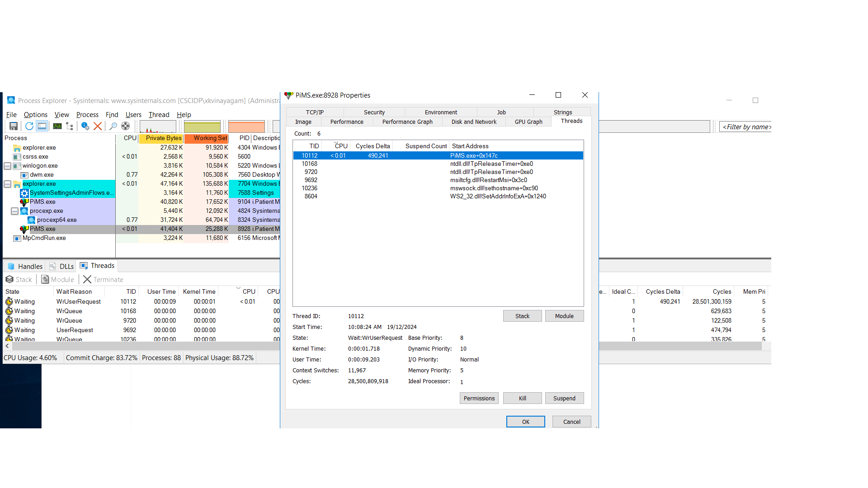Image resolution: width=868 pixels, height=488 pixels.
Task: Toggle the process tree view icon
Action: click(x=70, y=126)
